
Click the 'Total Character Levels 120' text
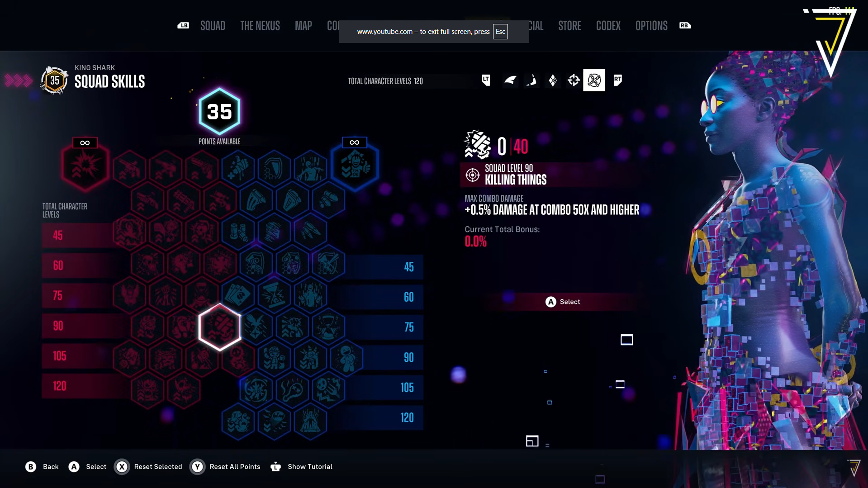(x=385, y=81)
